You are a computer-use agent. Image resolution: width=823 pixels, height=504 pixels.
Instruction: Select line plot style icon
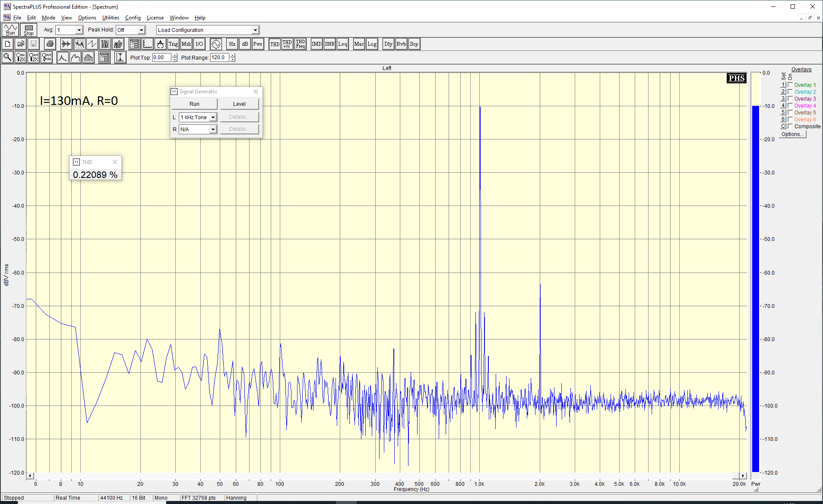[63, 57]
